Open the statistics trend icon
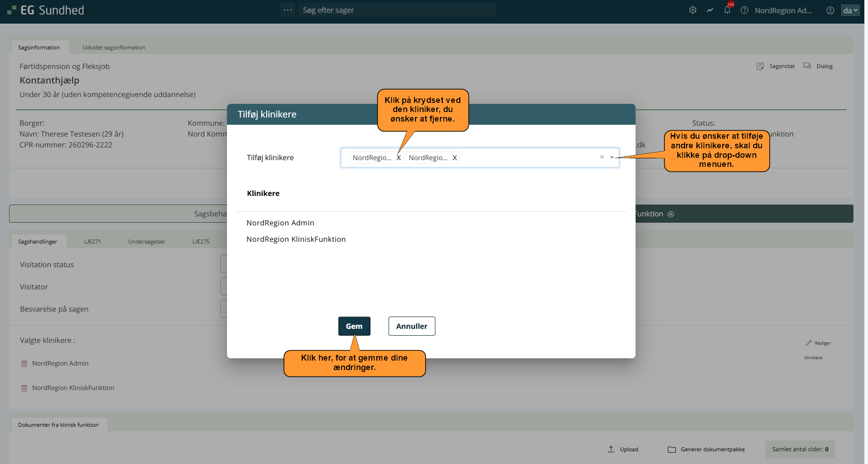 pos(710,10)
